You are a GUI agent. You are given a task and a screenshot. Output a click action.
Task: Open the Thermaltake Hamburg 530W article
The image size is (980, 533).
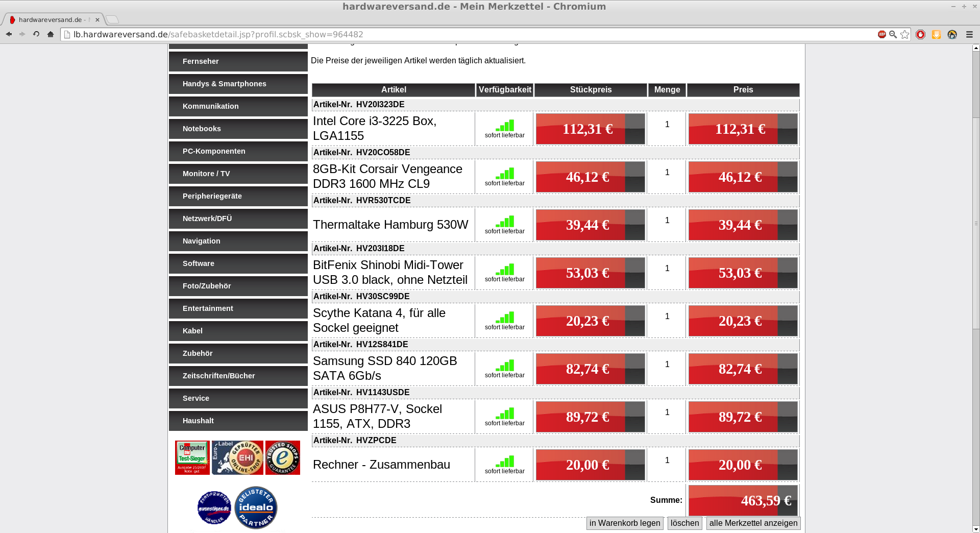390,225
